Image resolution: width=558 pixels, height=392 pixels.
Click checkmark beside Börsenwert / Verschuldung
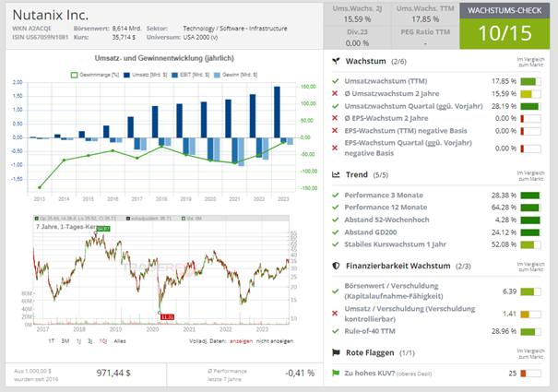coord(335,291)
